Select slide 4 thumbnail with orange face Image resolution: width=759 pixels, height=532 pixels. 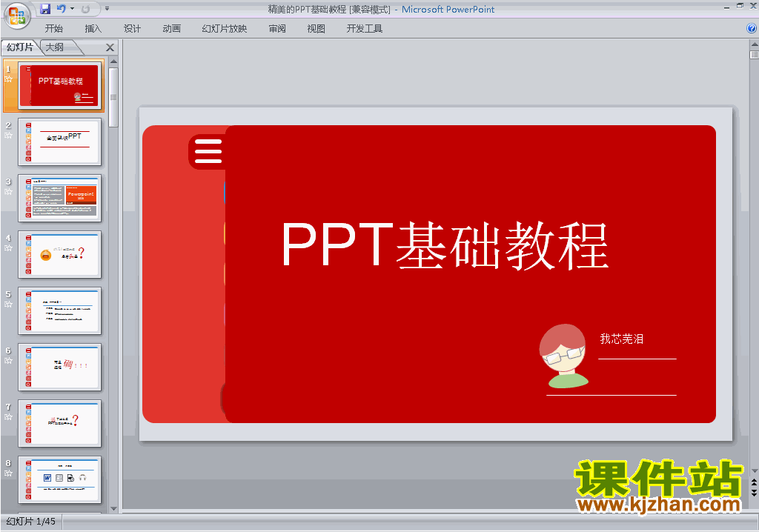(59, 254)
